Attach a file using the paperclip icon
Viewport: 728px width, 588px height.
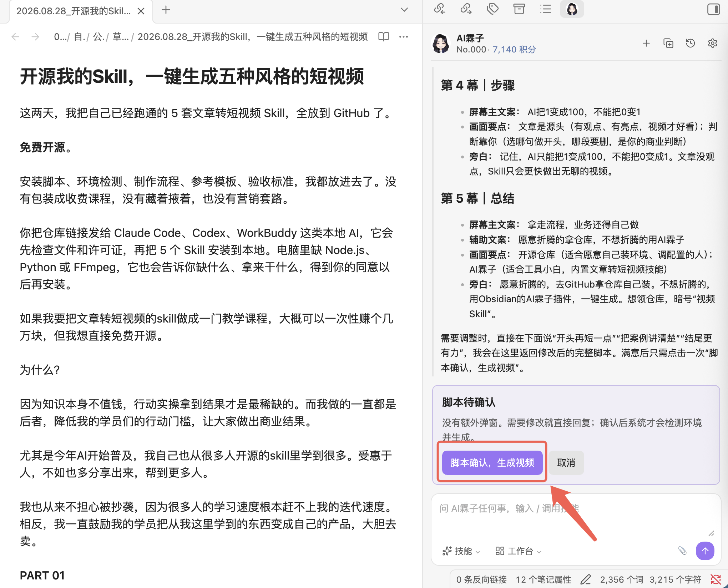click(682, 551)
